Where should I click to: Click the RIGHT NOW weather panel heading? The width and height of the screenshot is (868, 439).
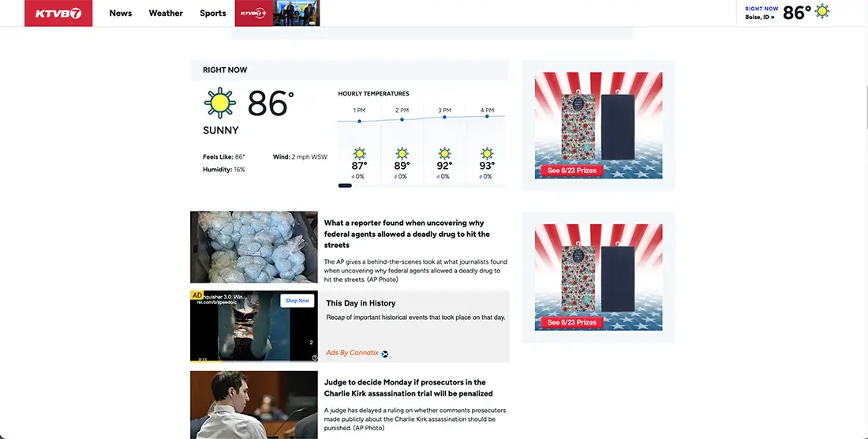tap(225, 69)
